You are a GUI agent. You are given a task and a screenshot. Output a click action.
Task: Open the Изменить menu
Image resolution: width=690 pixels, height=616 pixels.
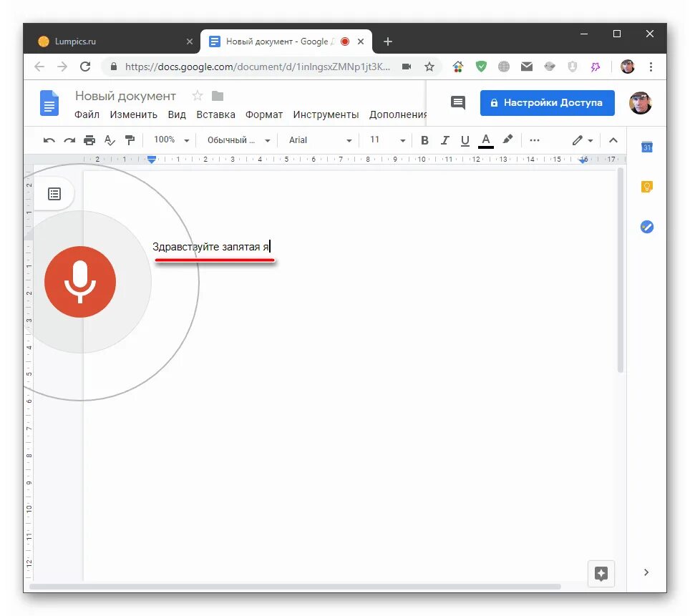(133, 115)
